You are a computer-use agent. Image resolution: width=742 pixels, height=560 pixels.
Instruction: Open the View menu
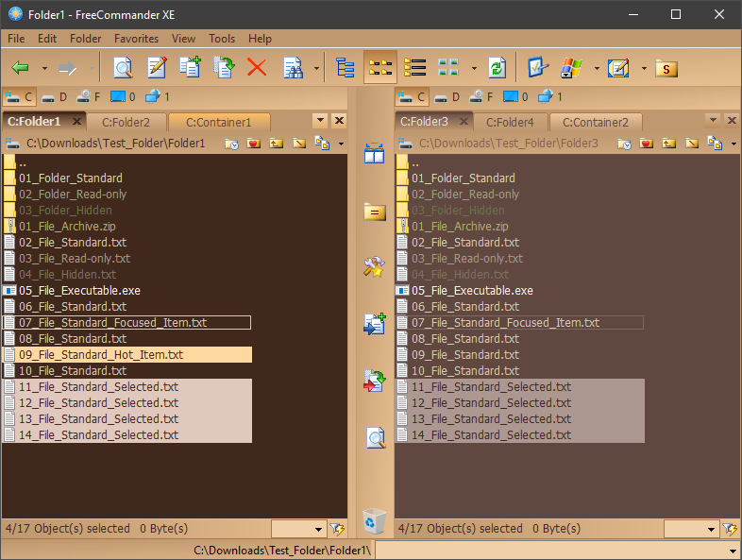click(x=183, y=39)
